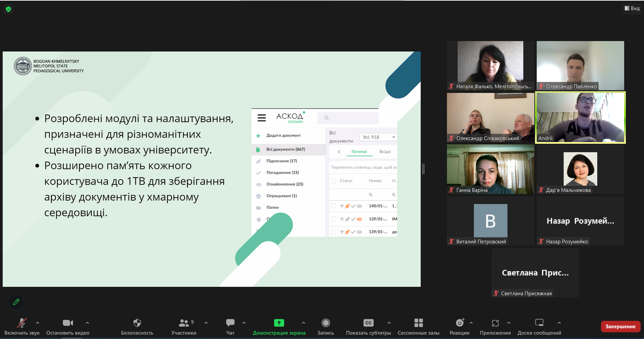Screen dimensions: 644x339
Task: Unmute microphone with Включить звук
Action: tap(22, 323)
